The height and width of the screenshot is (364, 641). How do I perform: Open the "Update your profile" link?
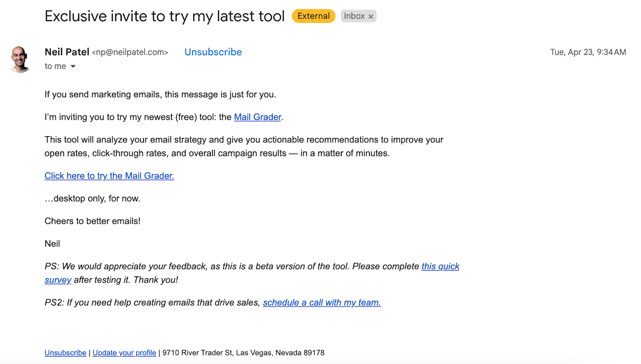pos(124,353)
